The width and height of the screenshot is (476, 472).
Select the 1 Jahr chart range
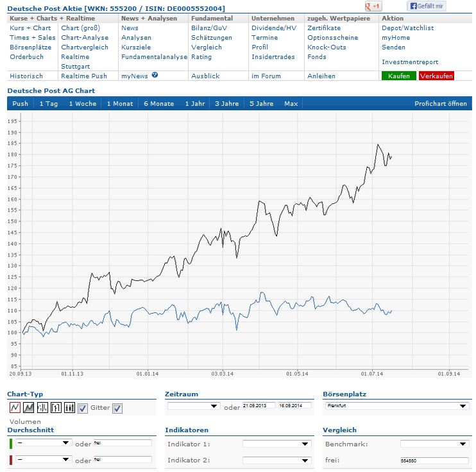[x=195, y=103]
